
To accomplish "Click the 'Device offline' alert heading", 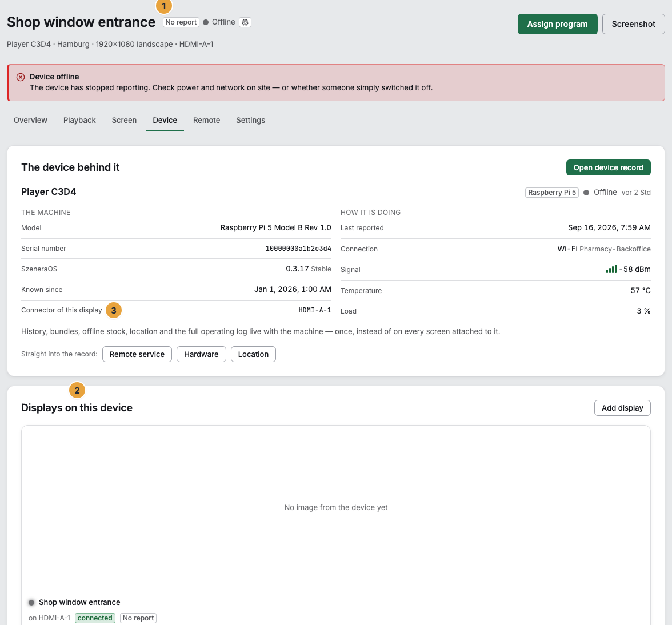I will (x=54, y=77).
